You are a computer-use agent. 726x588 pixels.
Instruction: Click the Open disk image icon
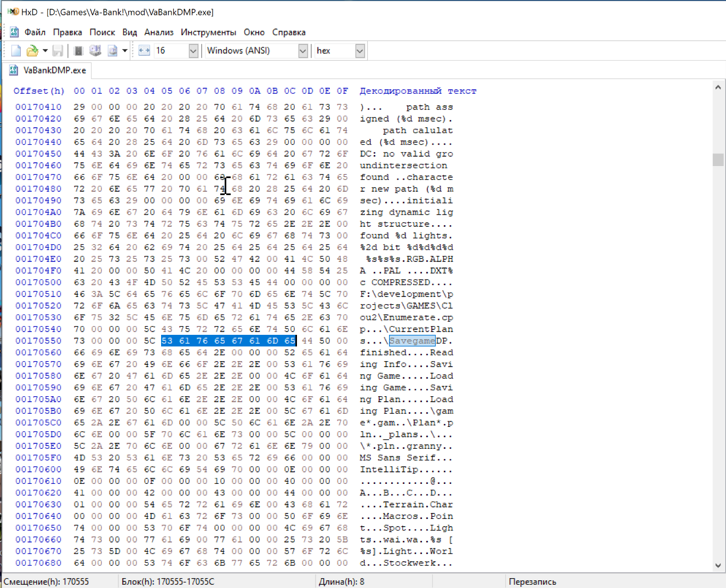112,51
